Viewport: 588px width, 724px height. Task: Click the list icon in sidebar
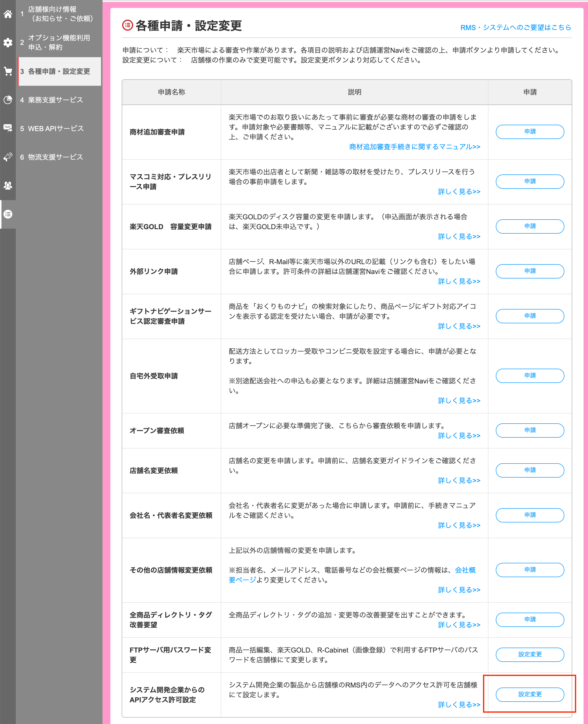tap(8, 214)
